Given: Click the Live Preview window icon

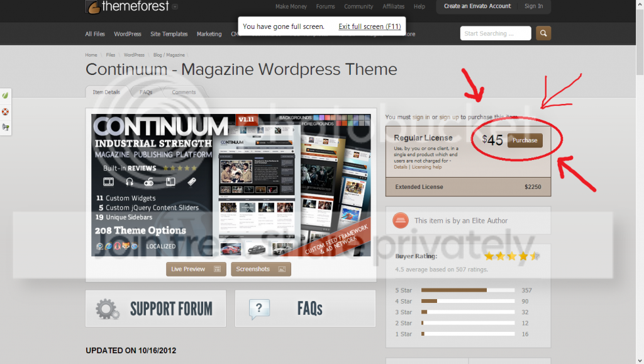Looking at the screenshot, I should (217, 269).
